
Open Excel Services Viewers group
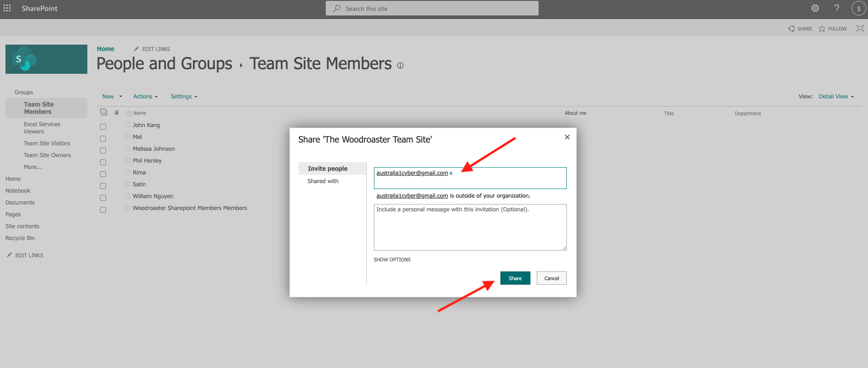pos(42,128)
